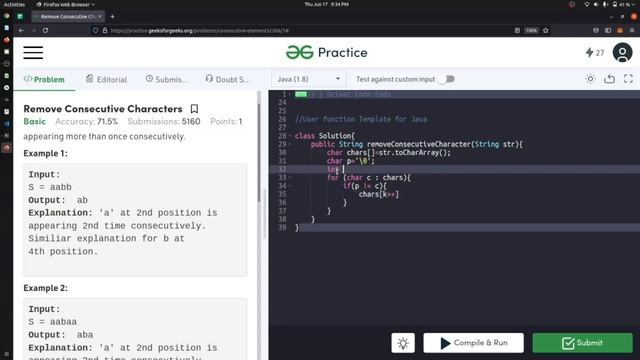Click 'Accuracy: 71.5%' stat

tap(87, 122)
